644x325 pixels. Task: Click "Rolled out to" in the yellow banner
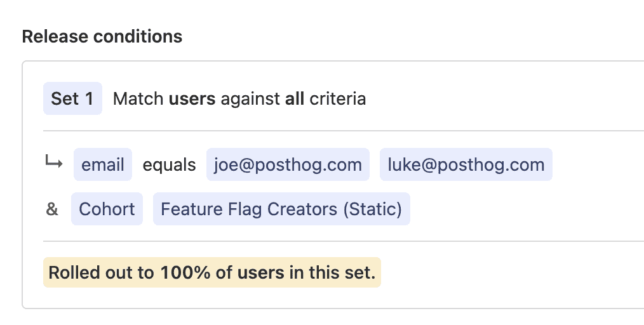tap(101, 273)
